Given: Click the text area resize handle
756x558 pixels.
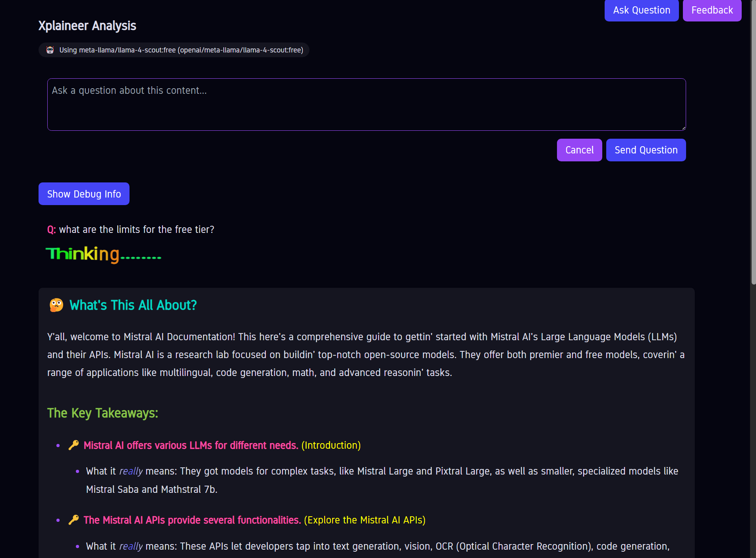Looking at the screenshot, I should coord(683,128).
